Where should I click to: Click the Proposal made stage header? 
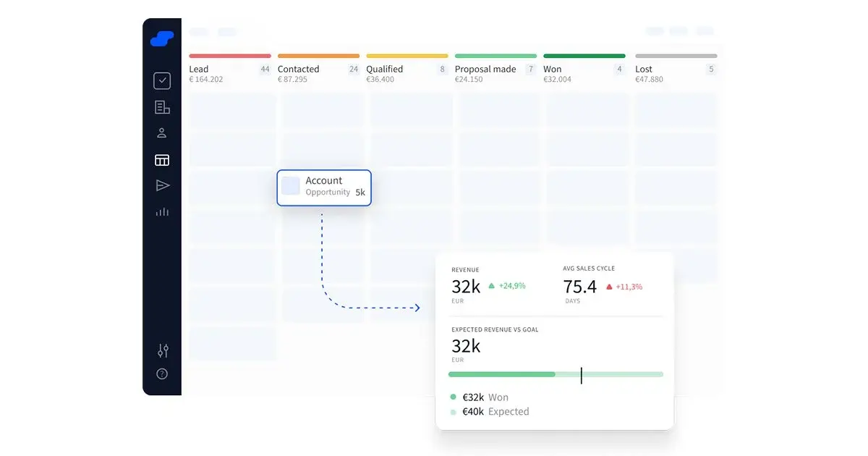485,69
